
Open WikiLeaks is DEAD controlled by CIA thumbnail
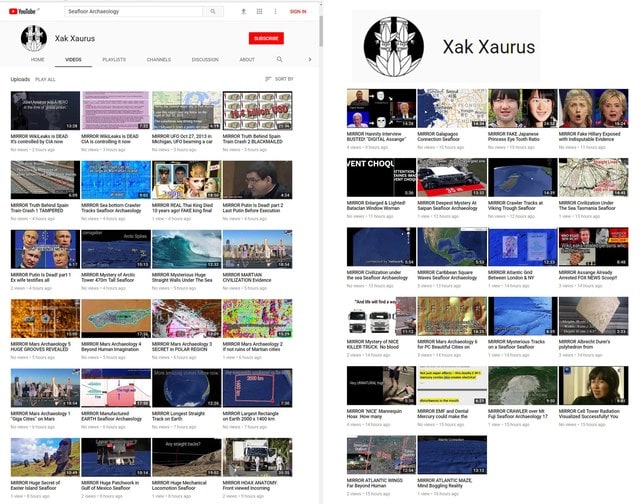(45, 111)
